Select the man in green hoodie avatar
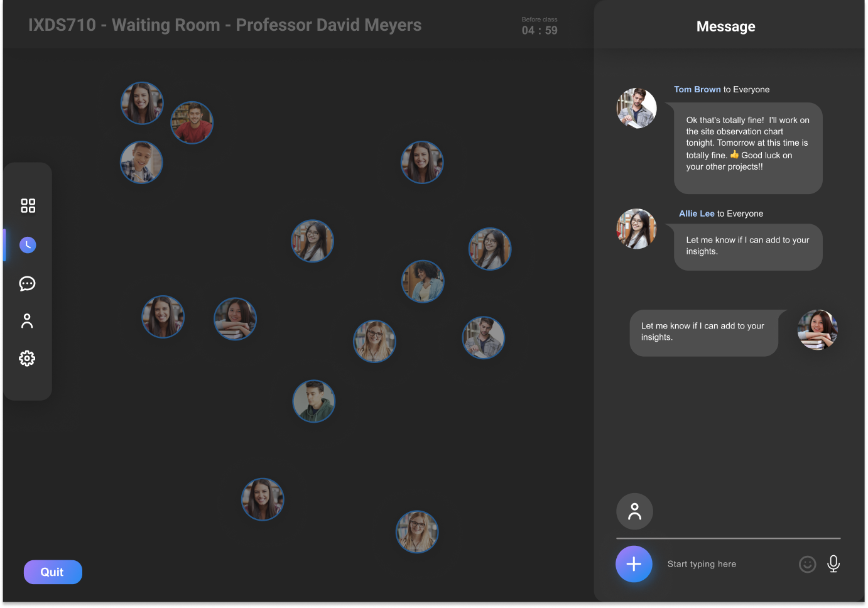 tap(314, 401)
